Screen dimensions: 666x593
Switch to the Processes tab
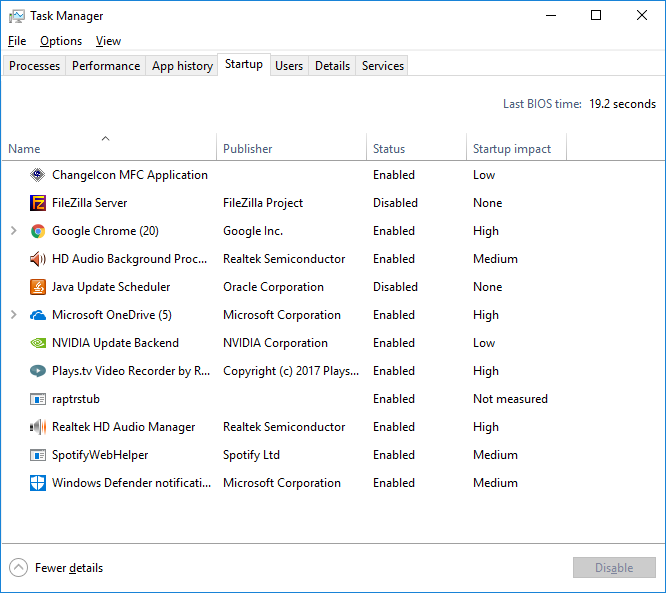[34, 66]
